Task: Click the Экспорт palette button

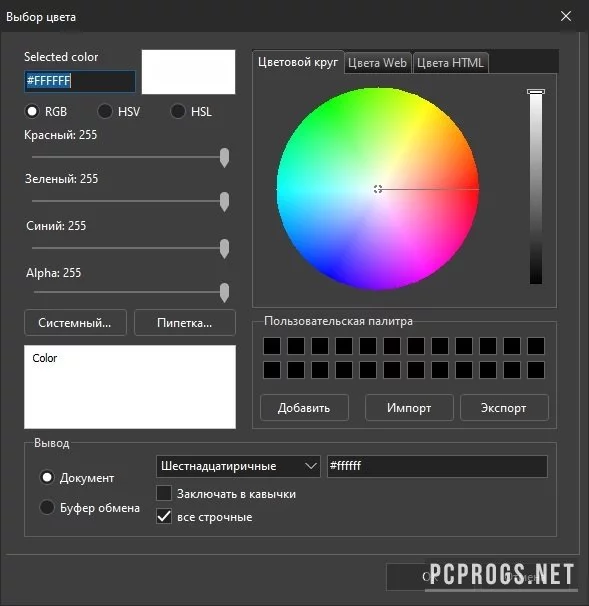Action: (504, 408)
